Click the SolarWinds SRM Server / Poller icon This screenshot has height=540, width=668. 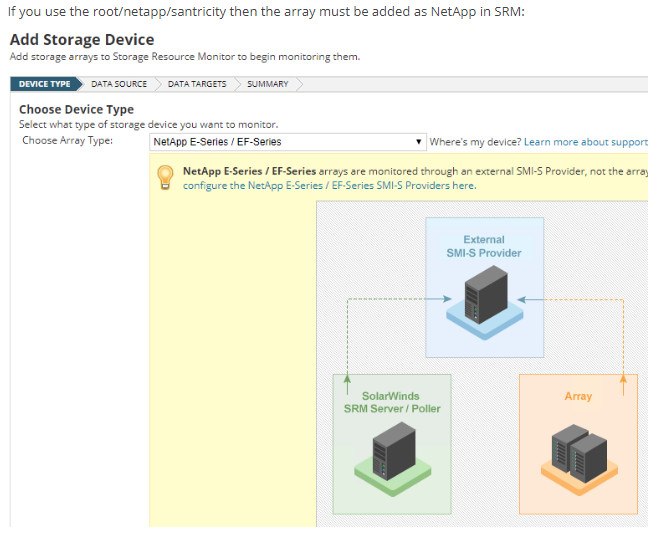point(392,459)
